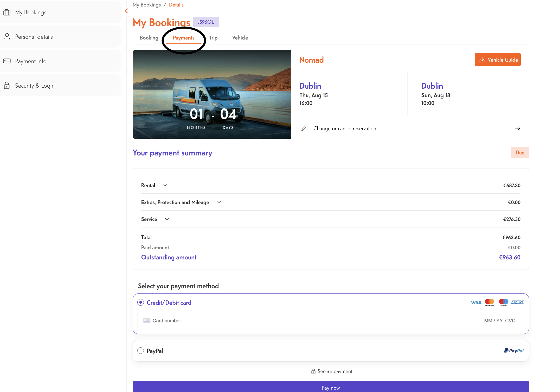Viewport: 560px width, 392px height.
Task: Click right arrow next to cancel reservation
Action: point(517,128)
